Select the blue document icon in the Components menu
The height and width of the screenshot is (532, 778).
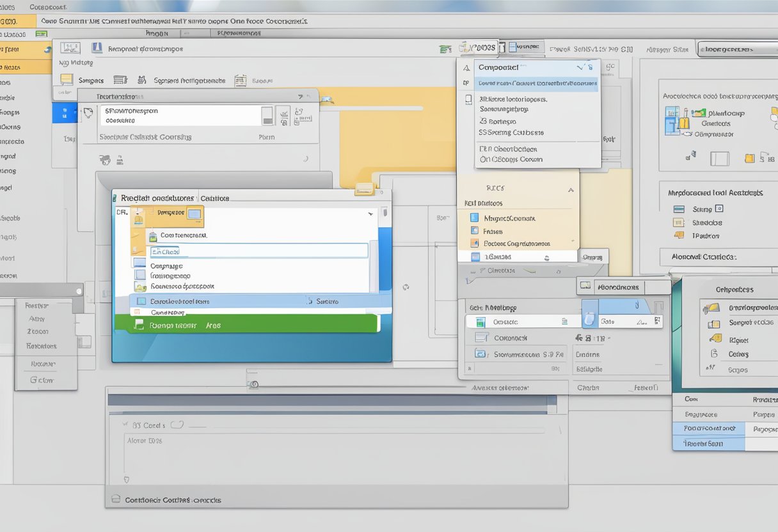pyautogui.click(x=468, y=99)
